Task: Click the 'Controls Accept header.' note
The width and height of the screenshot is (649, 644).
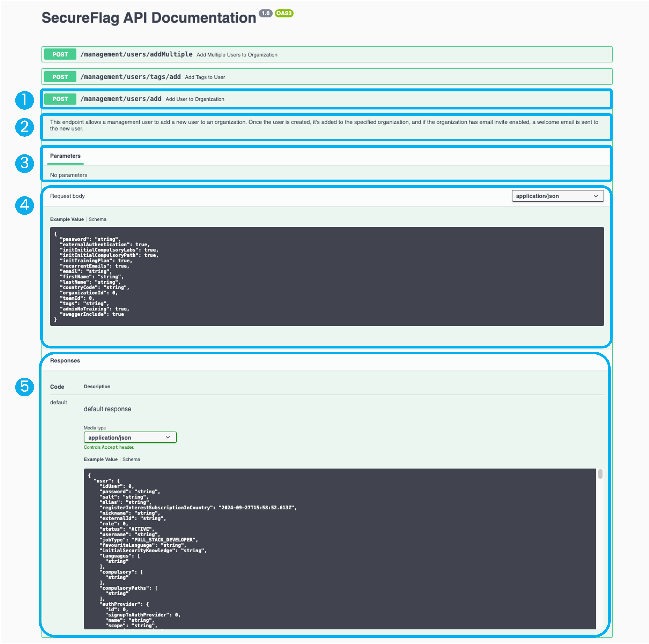Action: [109, 447]
